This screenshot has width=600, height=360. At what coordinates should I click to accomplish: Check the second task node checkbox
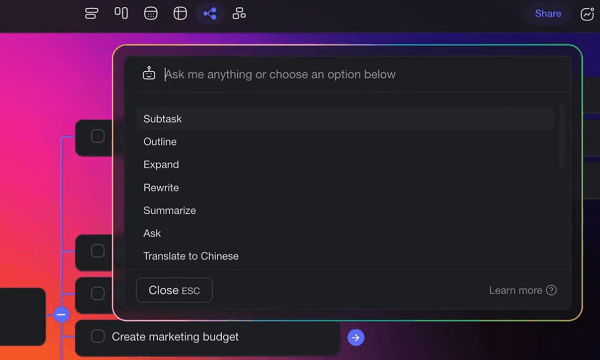point(98,251)
